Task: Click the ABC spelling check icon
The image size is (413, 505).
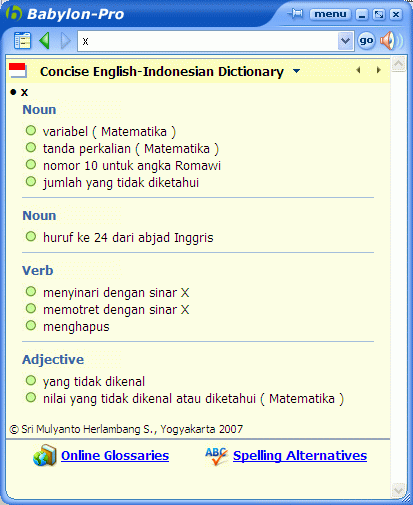Action: [217, 456]
